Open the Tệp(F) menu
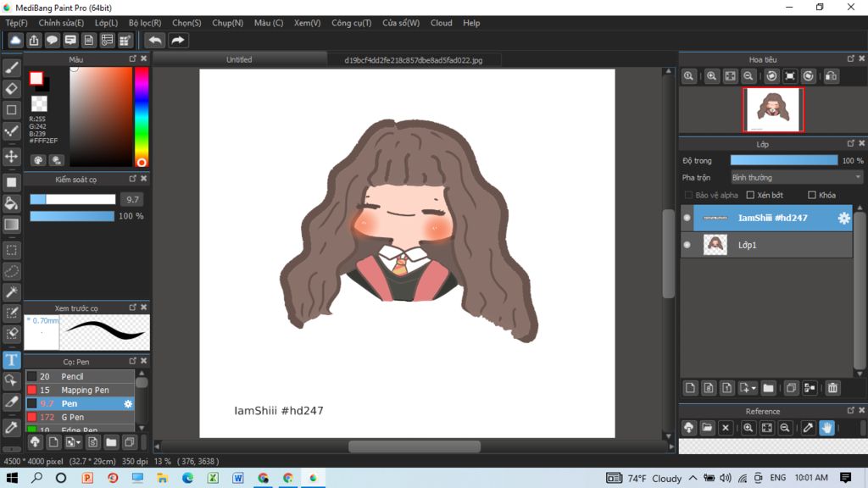868x488 pixels. coord(17,23)
